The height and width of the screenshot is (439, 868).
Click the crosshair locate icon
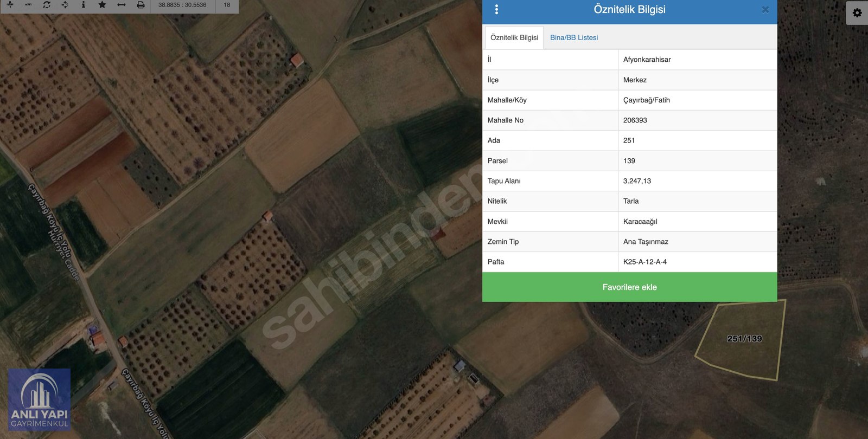(65, 5)
